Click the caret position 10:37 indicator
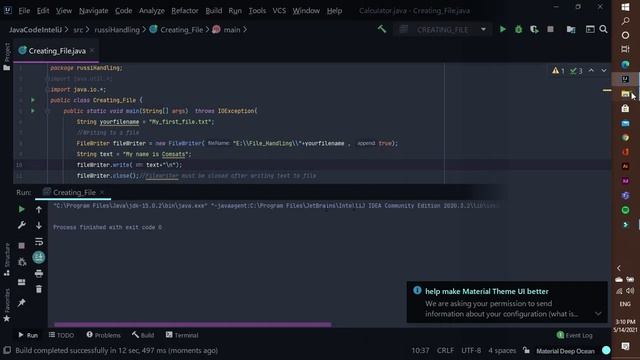 click(420, 351)
